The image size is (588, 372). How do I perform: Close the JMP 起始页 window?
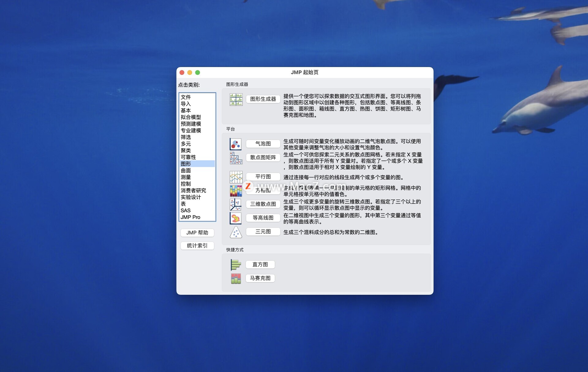182,73
